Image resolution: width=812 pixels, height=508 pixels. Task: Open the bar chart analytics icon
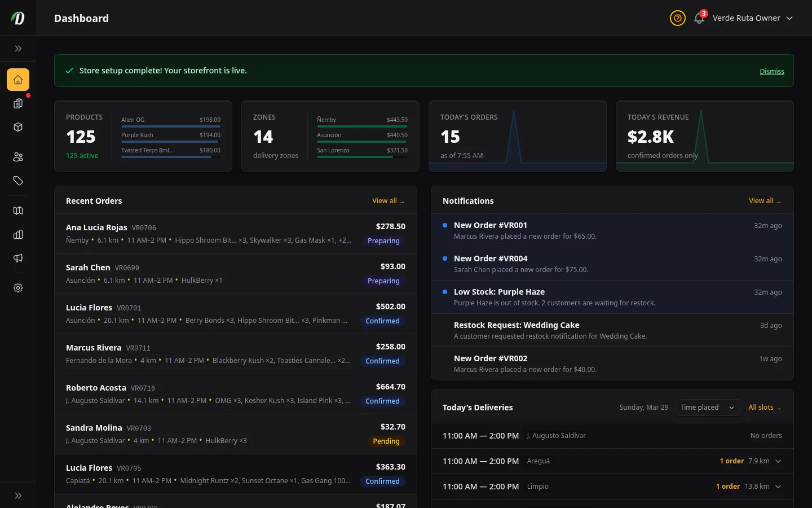(18, 234)
